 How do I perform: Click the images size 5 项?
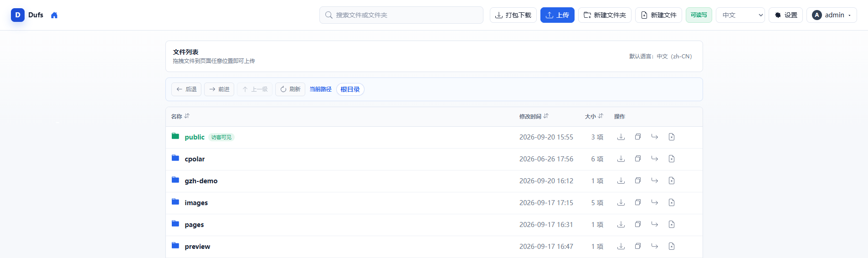coord(597,203)
